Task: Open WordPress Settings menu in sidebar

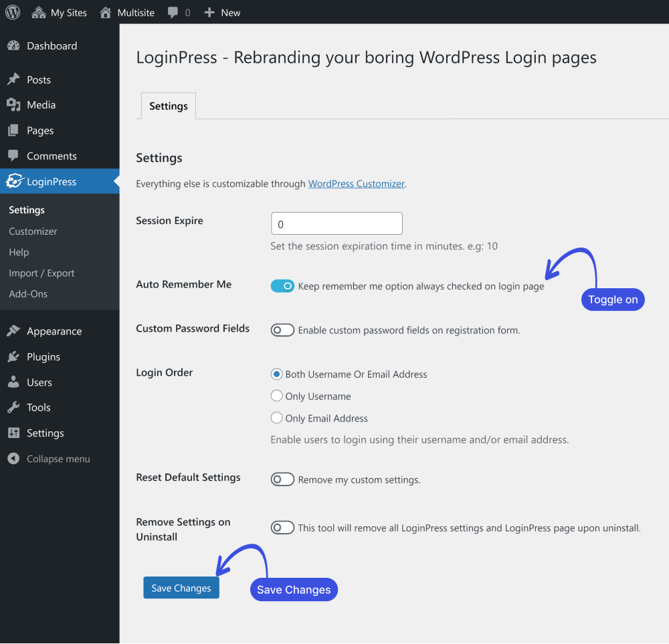Action: point(60,433)
